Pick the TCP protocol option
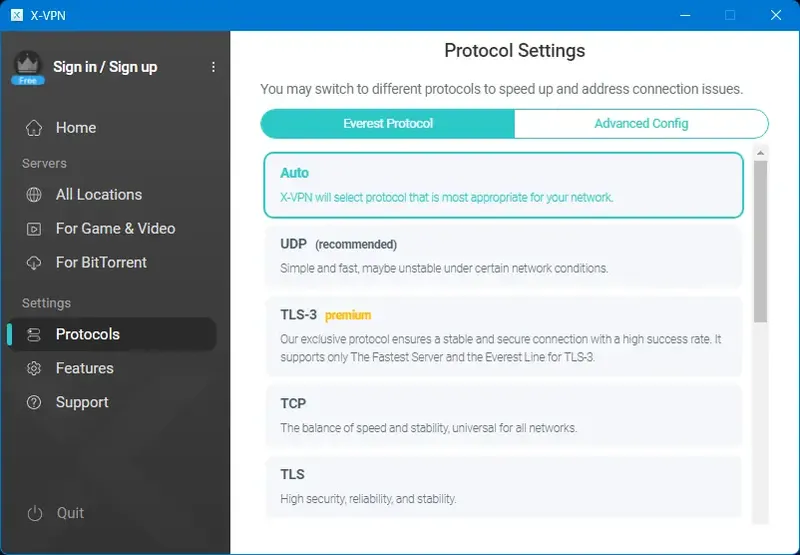This screenshot has height=555, width=800. (x=503, y=415)
